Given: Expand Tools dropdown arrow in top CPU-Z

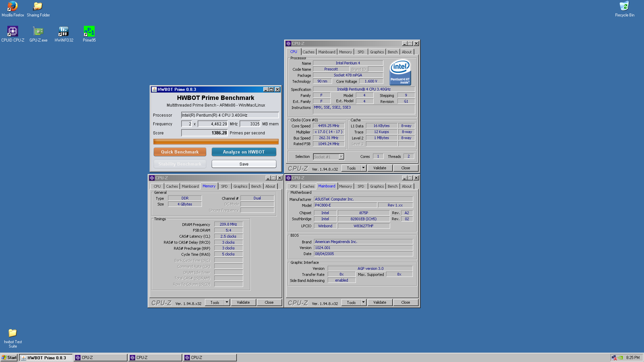Looking at the screenshot, I should tap(363, 168).
